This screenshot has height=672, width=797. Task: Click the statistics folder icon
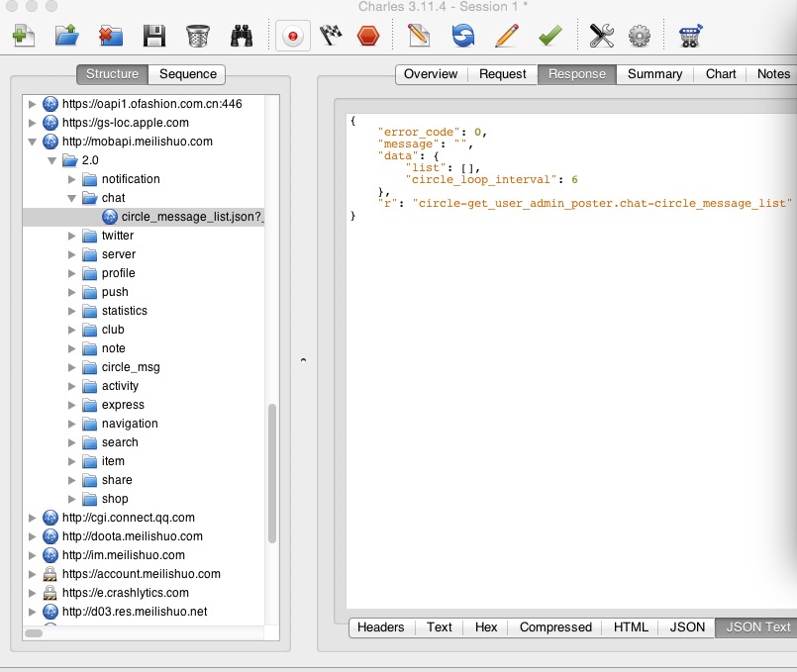89,311
